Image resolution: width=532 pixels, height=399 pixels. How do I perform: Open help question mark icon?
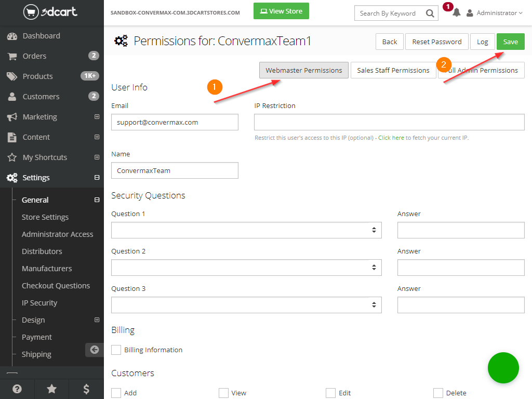pos(17,389)
